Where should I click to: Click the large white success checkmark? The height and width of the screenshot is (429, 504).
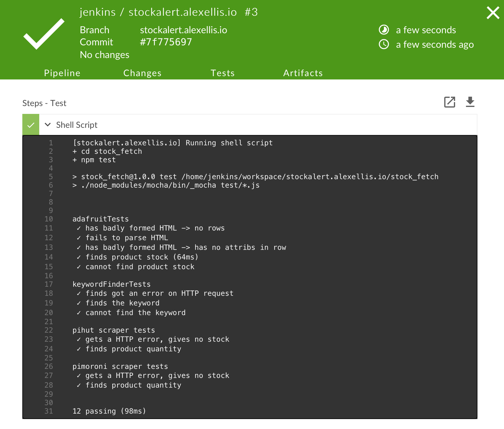coord(44,34)
